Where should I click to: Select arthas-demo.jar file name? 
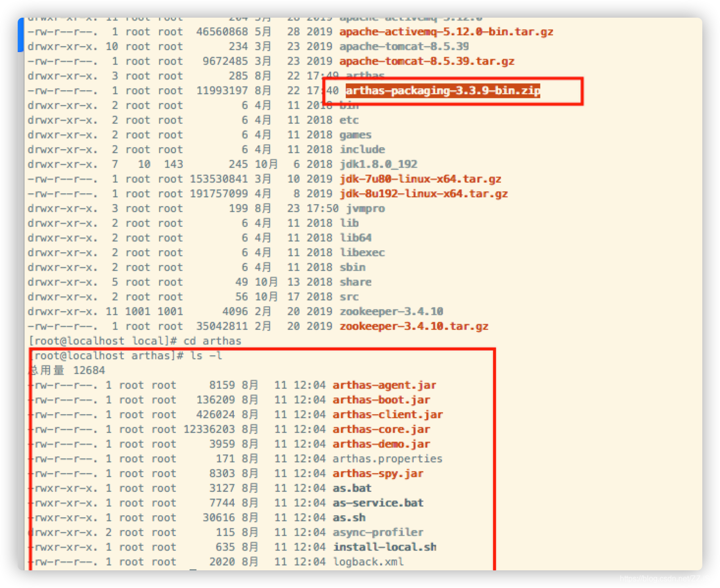coord(381,444)
